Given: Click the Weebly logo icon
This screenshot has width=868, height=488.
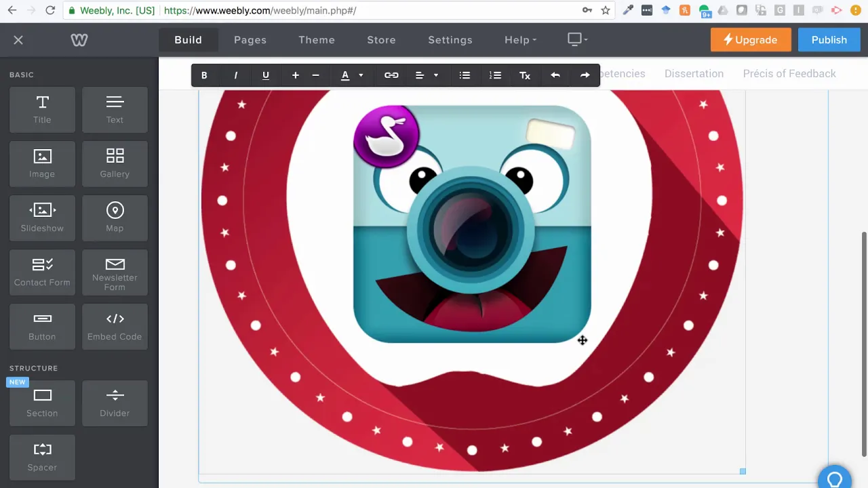Looking at the screenshot, I should pos(79,40).
